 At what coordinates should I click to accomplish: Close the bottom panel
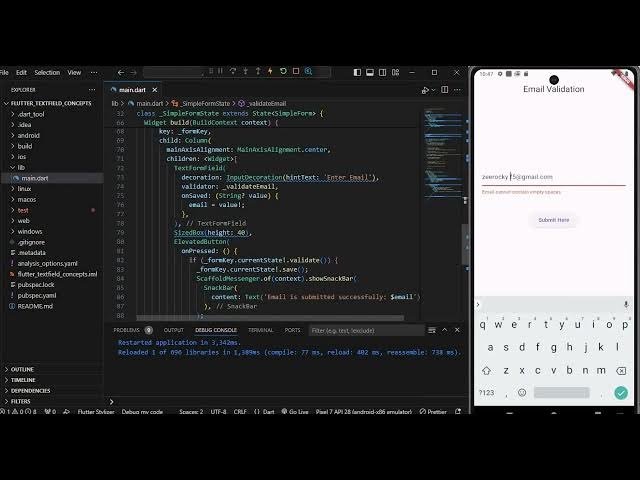click(457, 330)
